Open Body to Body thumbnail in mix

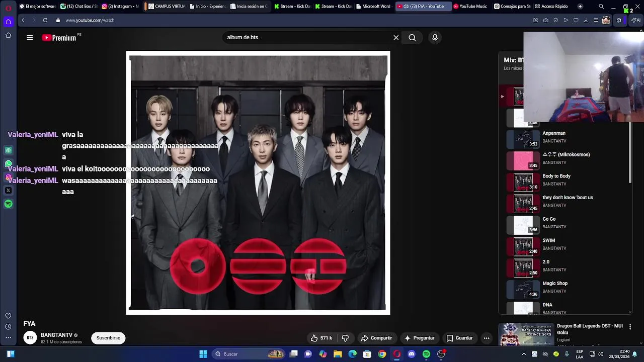[x=523, y=182]
